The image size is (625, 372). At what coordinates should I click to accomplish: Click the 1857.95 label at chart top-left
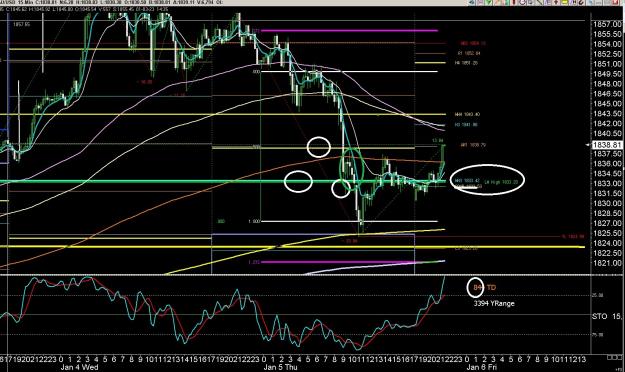[x=22, y=24]
